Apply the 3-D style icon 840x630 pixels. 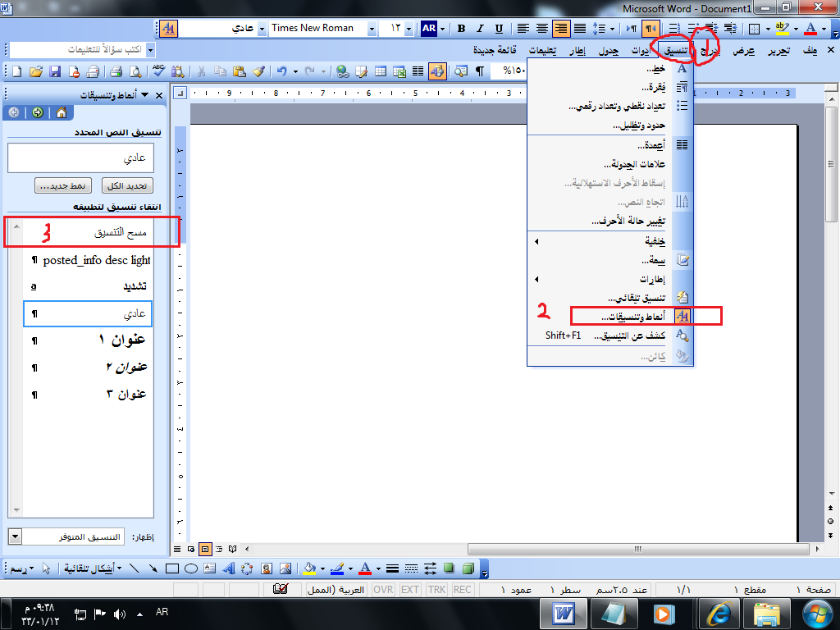[468, 568]
